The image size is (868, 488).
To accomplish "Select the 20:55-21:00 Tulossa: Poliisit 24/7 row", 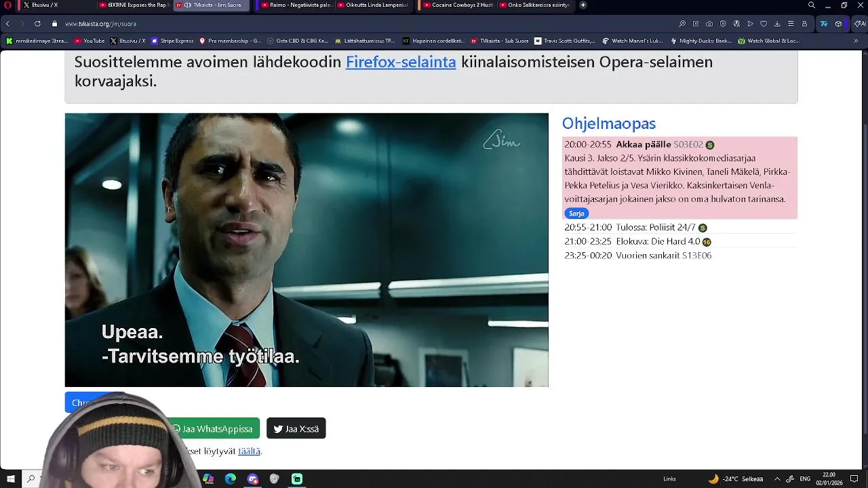I will click(x=680, y=228).
